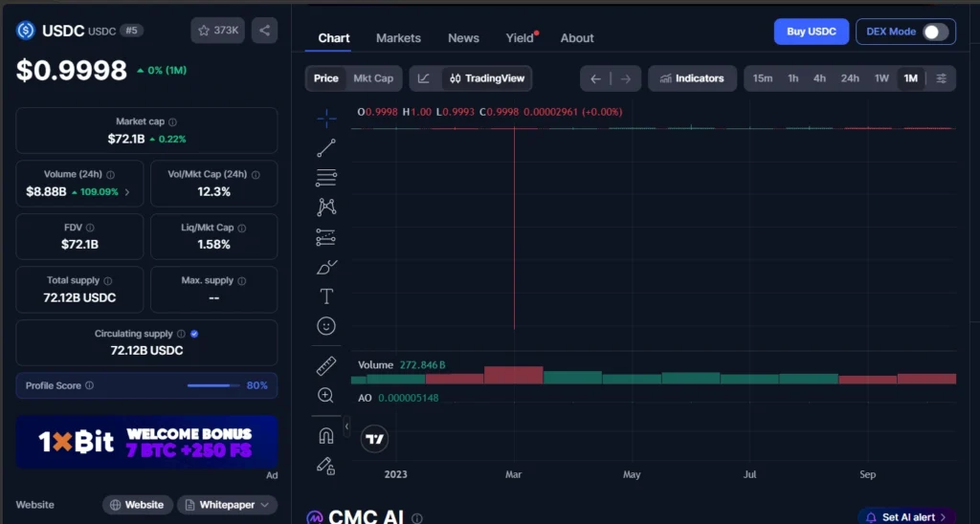Select the crosshair cursor tool
The width and height of the screenshot is (980, 524).
(x=326, y=118)
